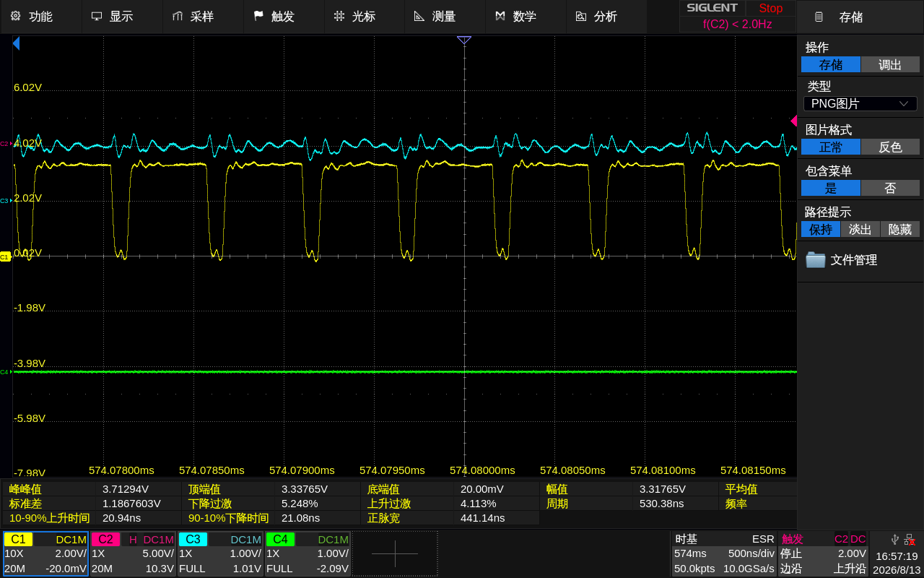Click the C4 ground level marker
The width and height of the screenshot is (924, 578).
pyautogui.click(x=5, y=371)
